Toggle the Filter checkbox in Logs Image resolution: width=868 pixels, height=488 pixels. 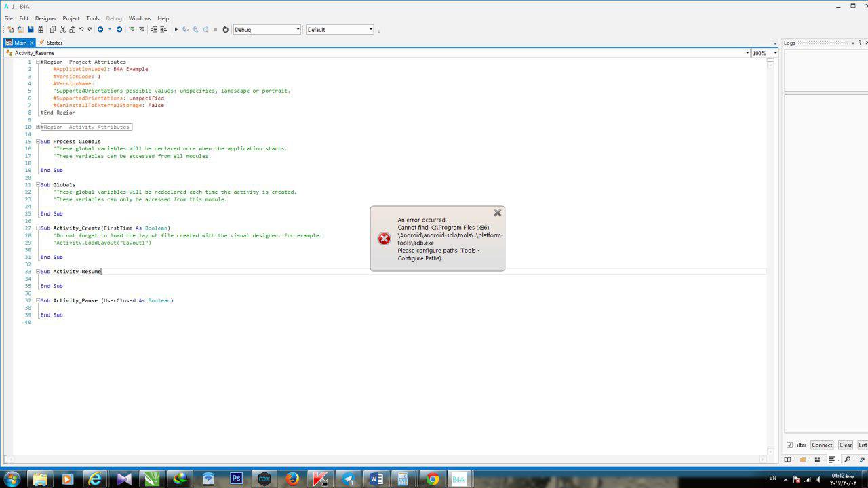click(790, 445)
